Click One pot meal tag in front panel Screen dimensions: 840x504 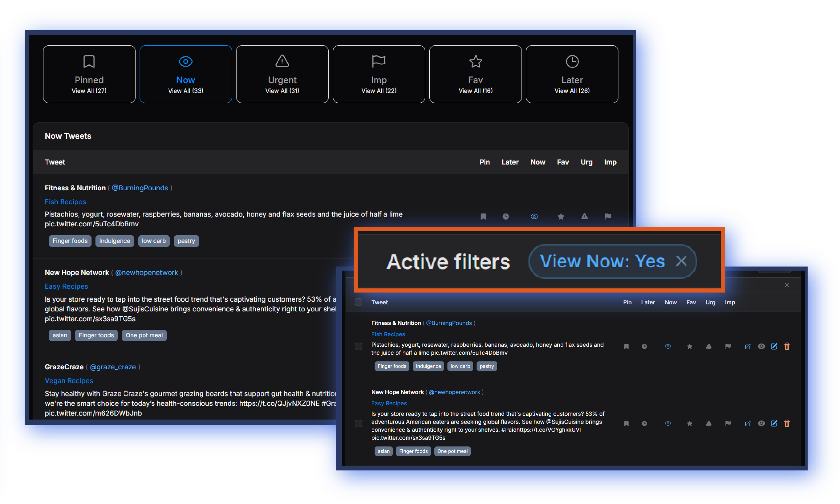click(452, 451)
